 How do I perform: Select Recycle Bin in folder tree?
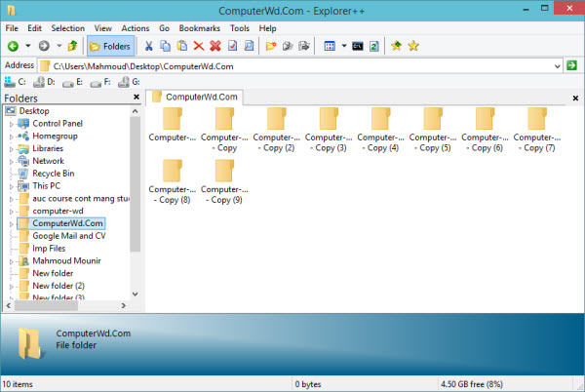point(54,174)
